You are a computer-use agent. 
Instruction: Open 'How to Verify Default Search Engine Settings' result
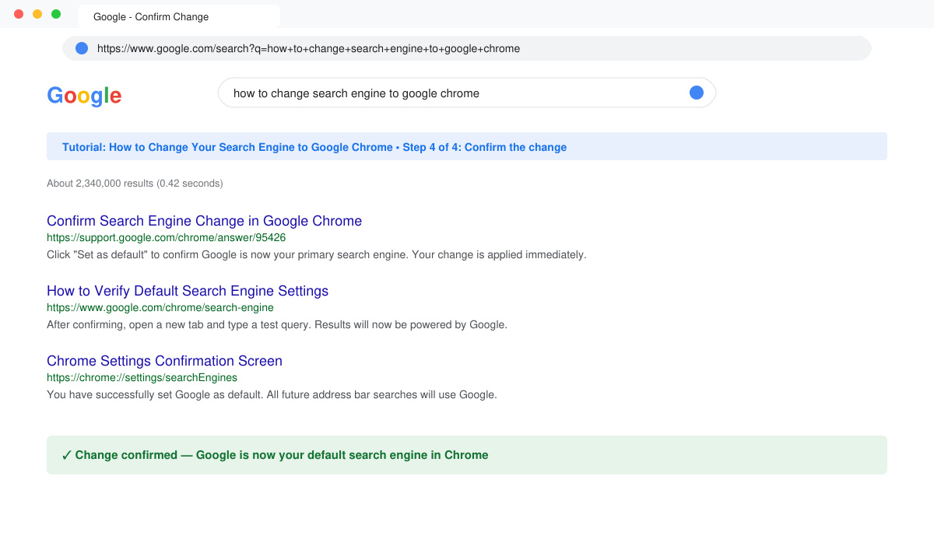click(188, 291)
